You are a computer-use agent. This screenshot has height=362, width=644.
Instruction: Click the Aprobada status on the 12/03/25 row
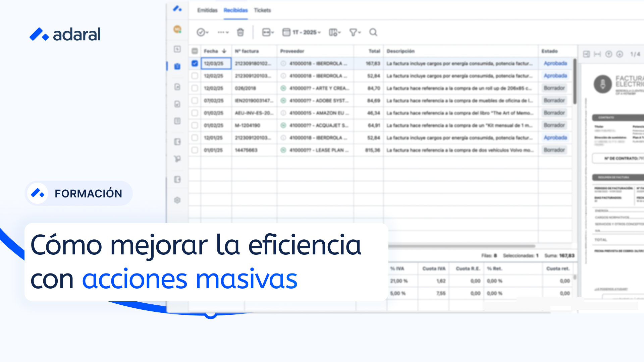click(555, 63)
